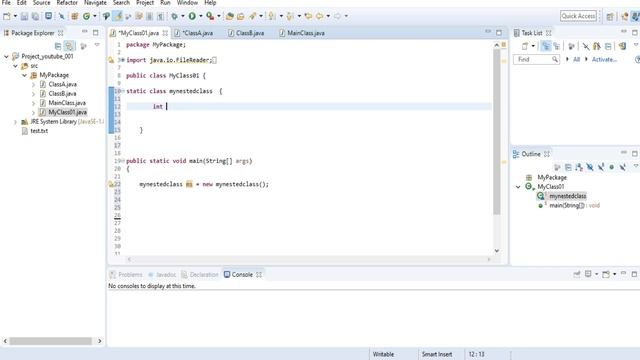640x360 pixels.
Task: Toggle Hide Static Fields and Methods in Outline
Action: pyautogui.click(x=601, y=167)
